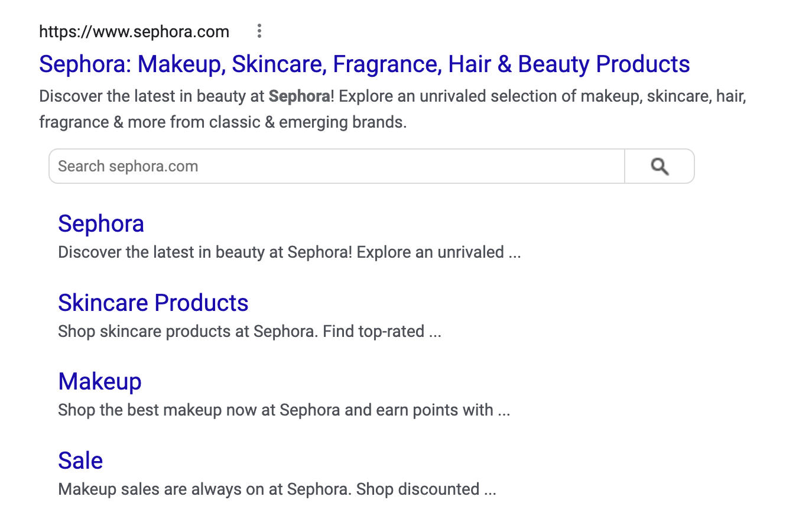
Task: Click the bold Sephora word in the description
Action: pyautogui.click(x=299, y=96)
